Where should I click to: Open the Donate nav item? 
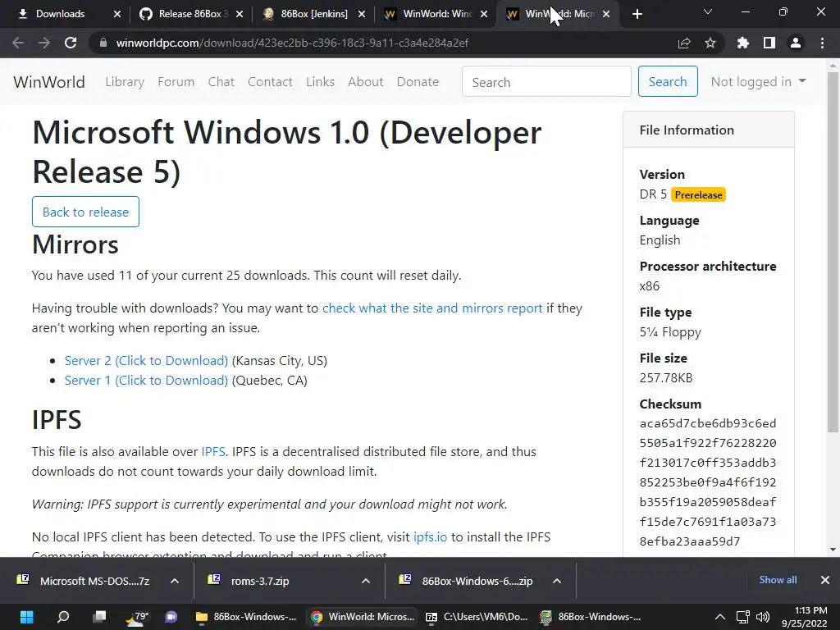tap(418, 82)
